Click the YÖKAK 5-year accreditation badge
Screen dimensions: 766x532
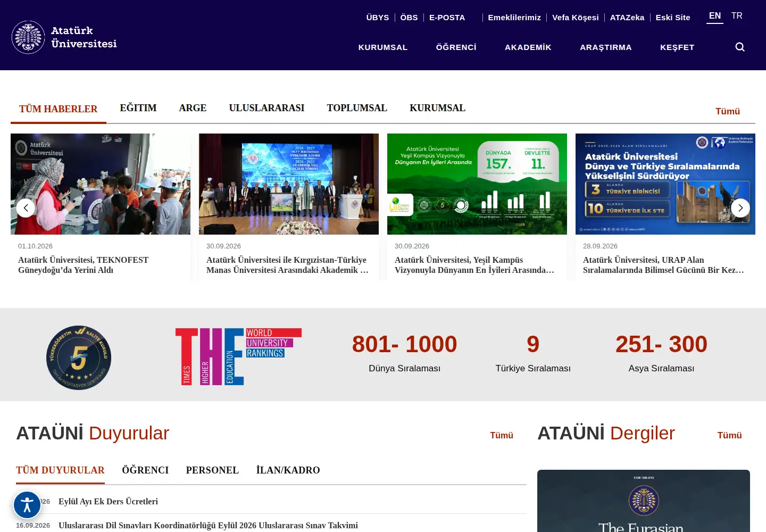click(x=79, y=358)
